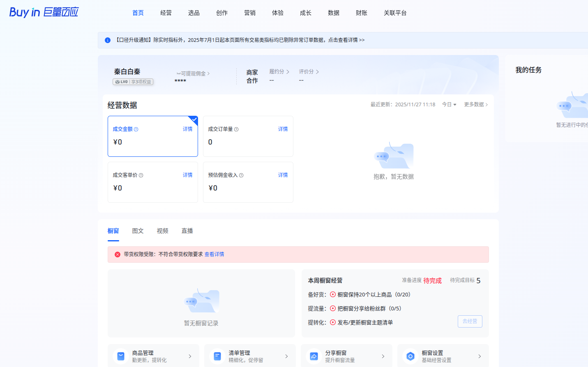This screenshot has height=367, width=588.
Task: Click the red error icon beside 带货权限受限
Action: coord(117,254)
